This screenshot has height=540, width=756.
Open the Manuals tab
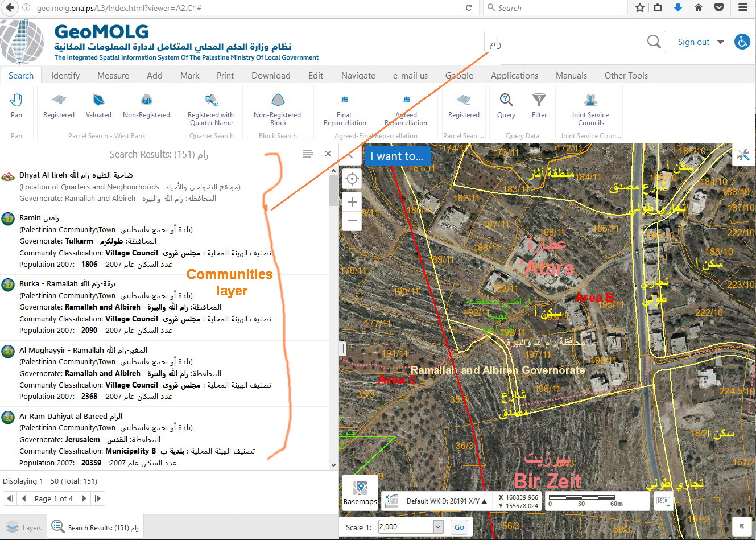click(571, 75)
